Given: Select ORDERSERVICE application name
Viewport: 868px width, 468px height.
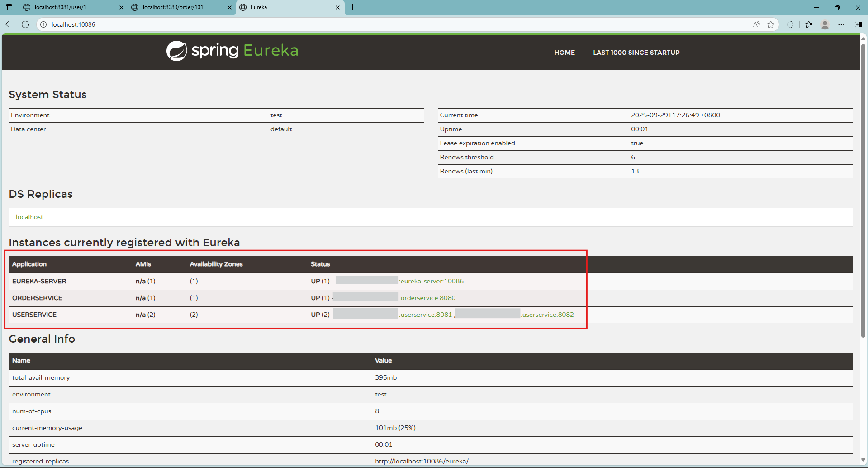Looking at the screenshot, I should (37, 298).
